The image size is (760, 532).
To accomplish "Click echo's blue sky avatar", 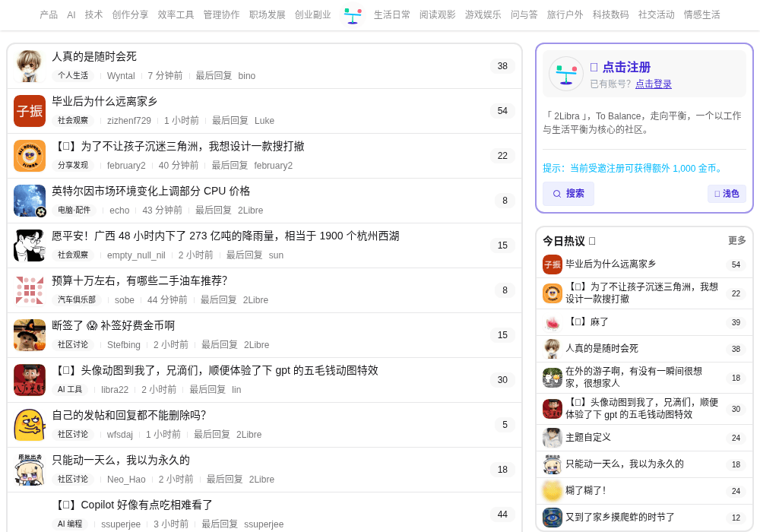I will tap(30, 201).
